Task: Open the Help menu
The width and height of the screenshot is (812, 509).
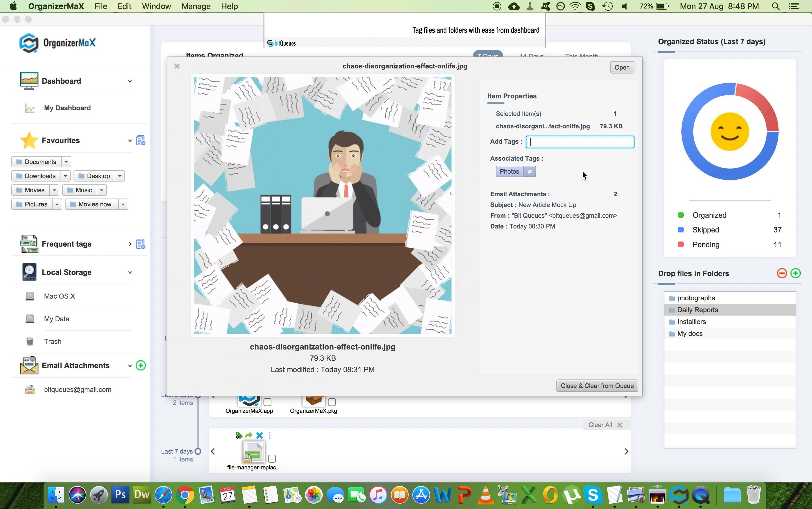Action: [229, 7]
